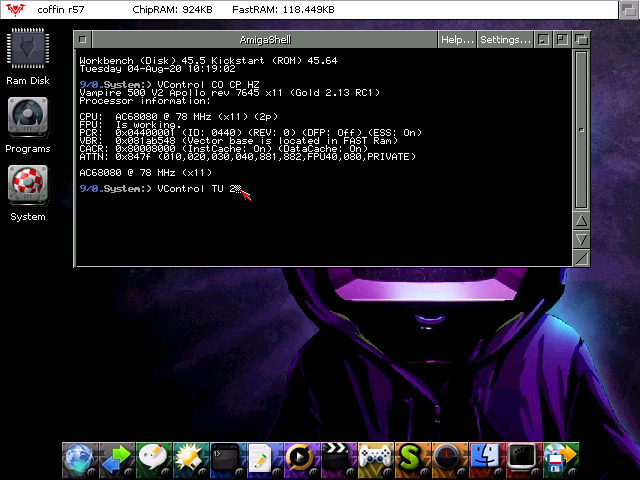Click the AmigaShell window size gadget
The width and height of the screenshot is (640, 480).
pyautogui.click(x=581, y=258)
